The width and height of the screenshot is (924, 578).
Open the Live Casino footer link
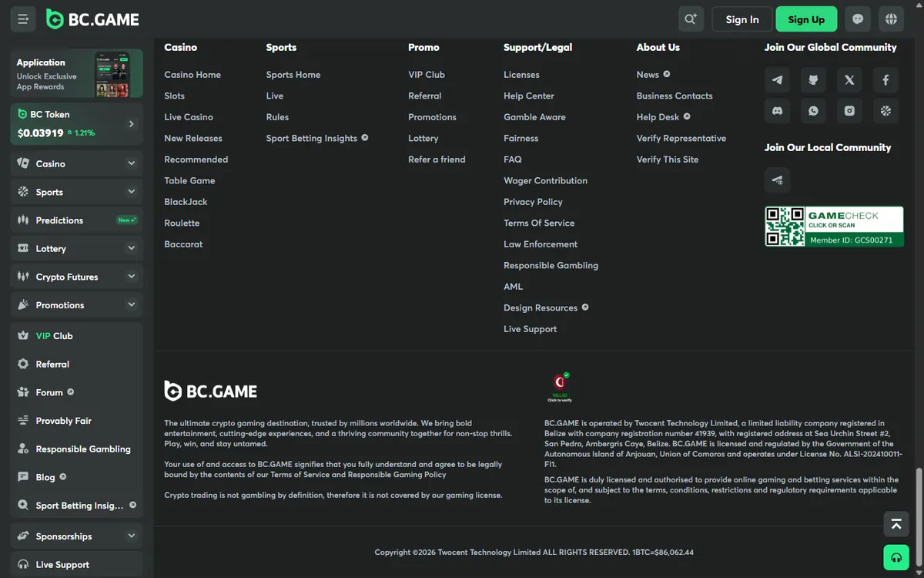click(189, 117)
